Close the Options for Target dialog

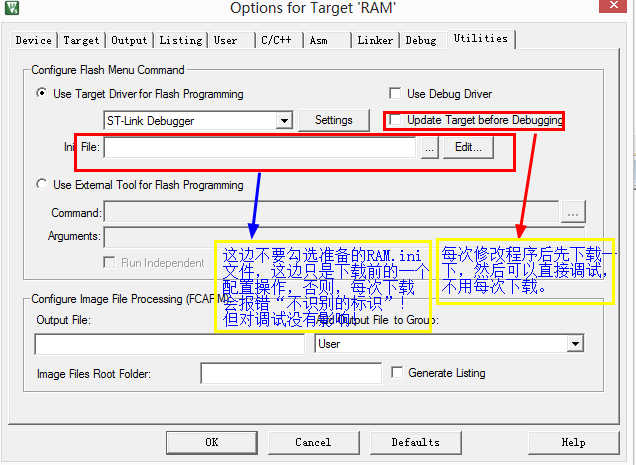tap(613, 6)
